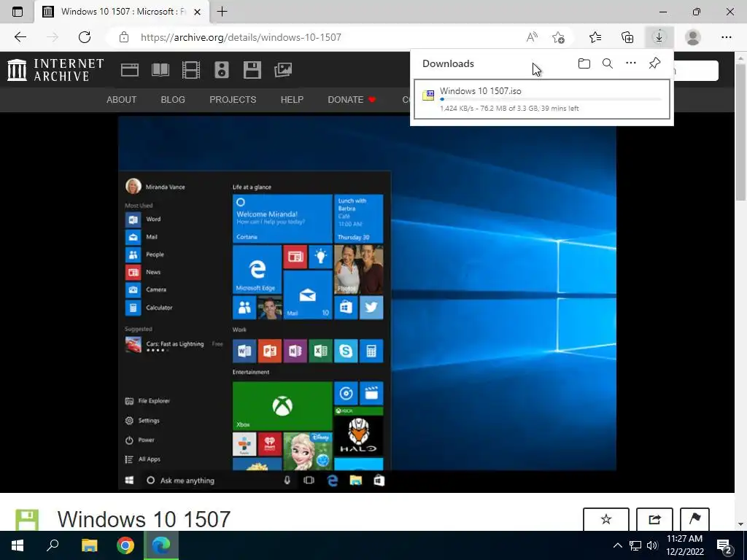
Task: Toggle the Downloads toolbar button
Action: [659, 37]
